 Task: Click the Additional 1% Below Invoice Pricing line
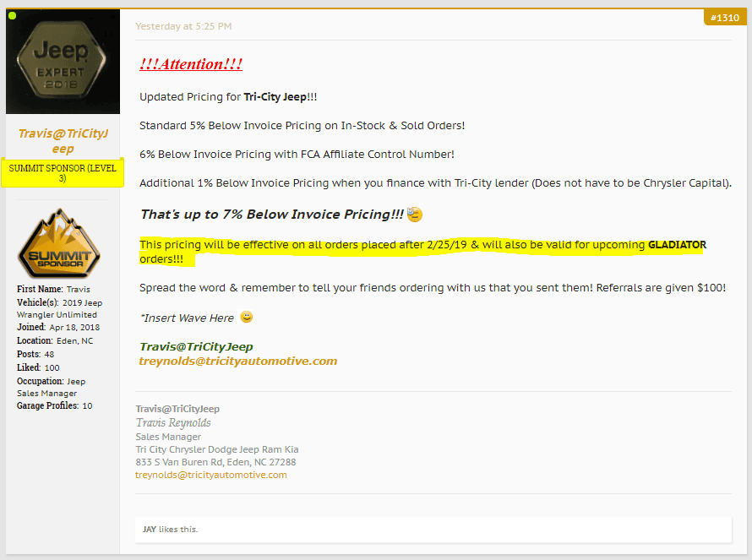(435, 183)
